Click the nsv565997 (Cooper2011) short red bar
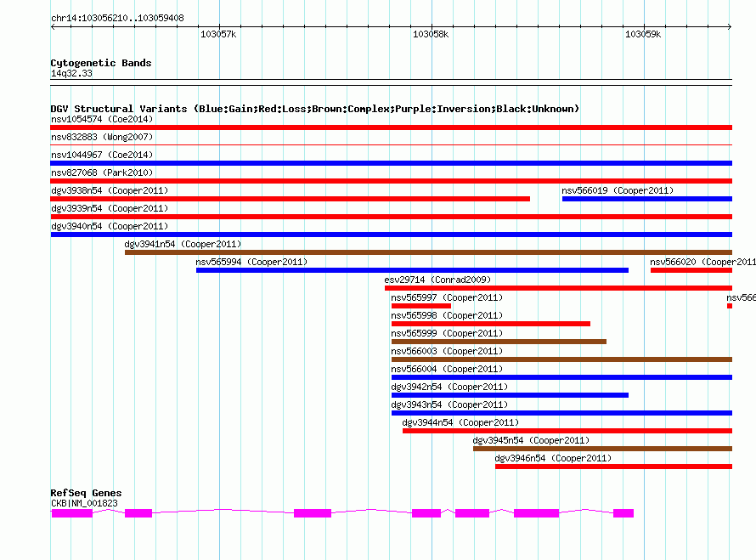 click(421, 306)
